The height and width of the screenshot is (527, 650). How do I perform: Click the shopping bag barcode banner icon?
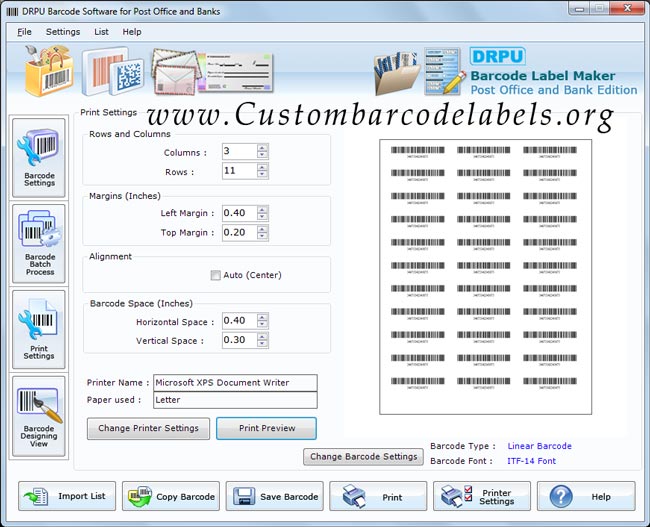coord(49,70)
